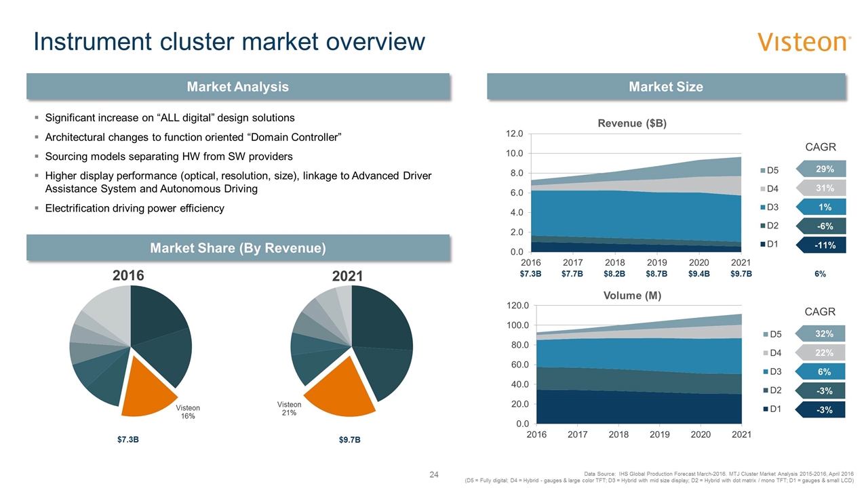Click the Visteon logo in the slide header
This screenshot has height=488, width=868.
[x=804, y=41]
